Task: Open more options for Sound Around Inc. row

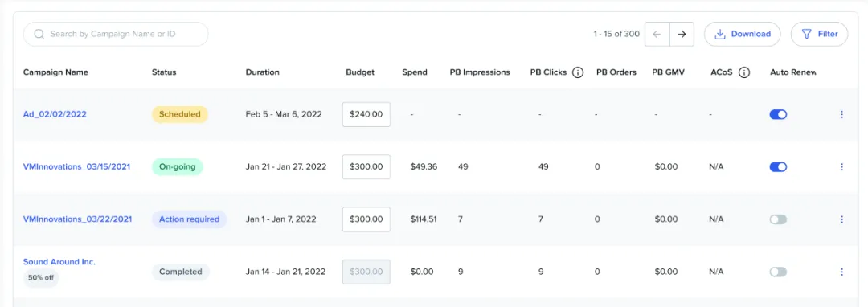Action: pos(842,272)
